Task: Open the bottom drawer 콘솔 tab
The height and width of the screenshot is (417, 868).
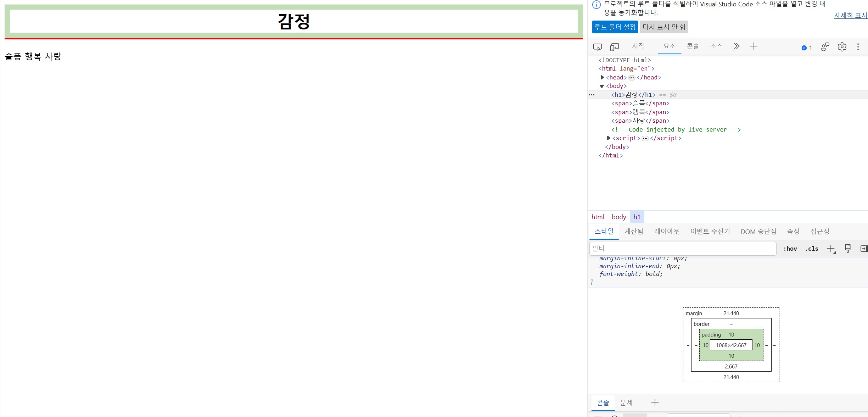Action: point(603,403)
